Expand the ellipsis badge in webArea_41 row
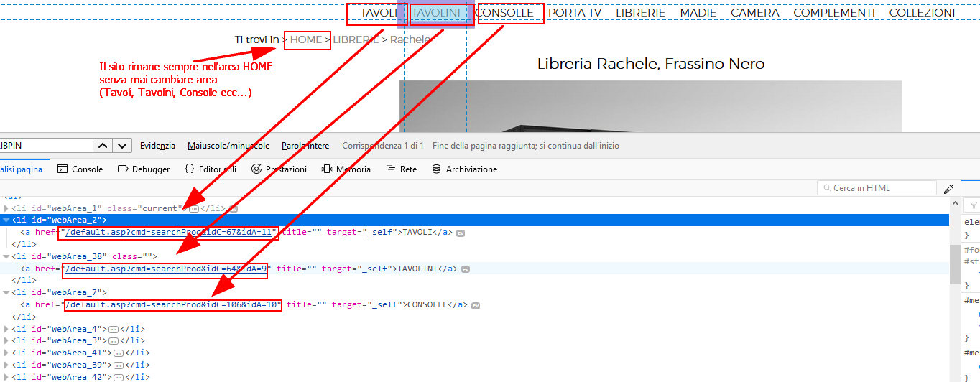 [x=118, y=353]
